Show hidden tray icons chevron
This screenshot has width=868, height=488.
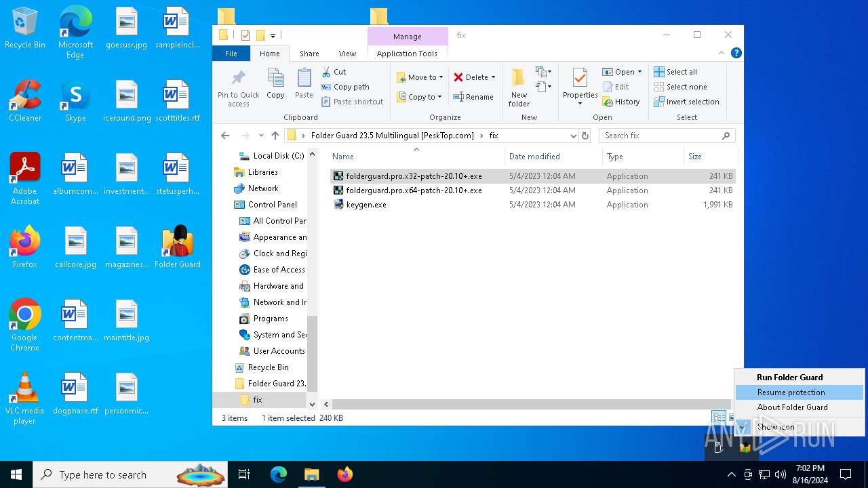click(731, 474)
